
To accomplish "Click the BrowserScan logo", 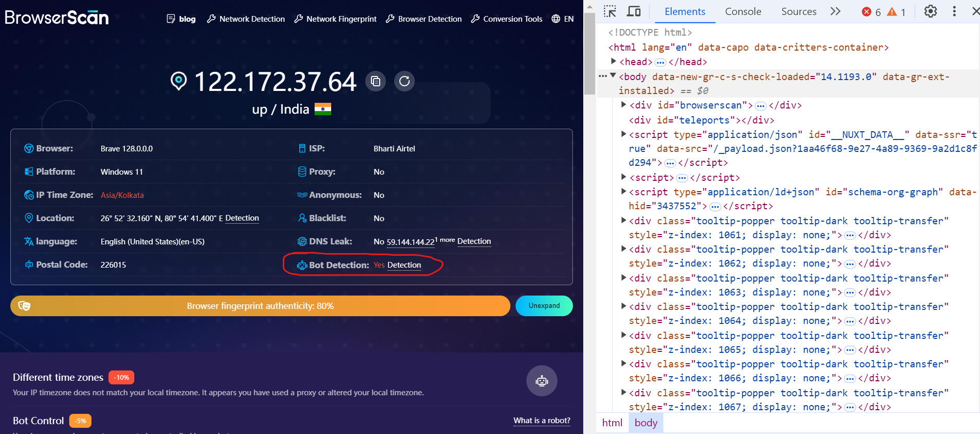I will [x=57, y=18].
